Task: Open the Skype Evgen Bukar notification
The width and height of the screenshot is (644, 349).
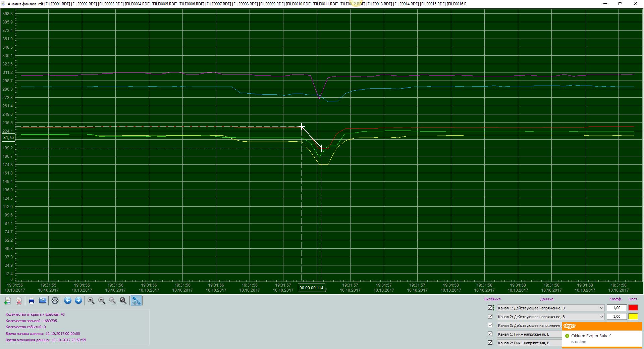Action: (602, 338)
